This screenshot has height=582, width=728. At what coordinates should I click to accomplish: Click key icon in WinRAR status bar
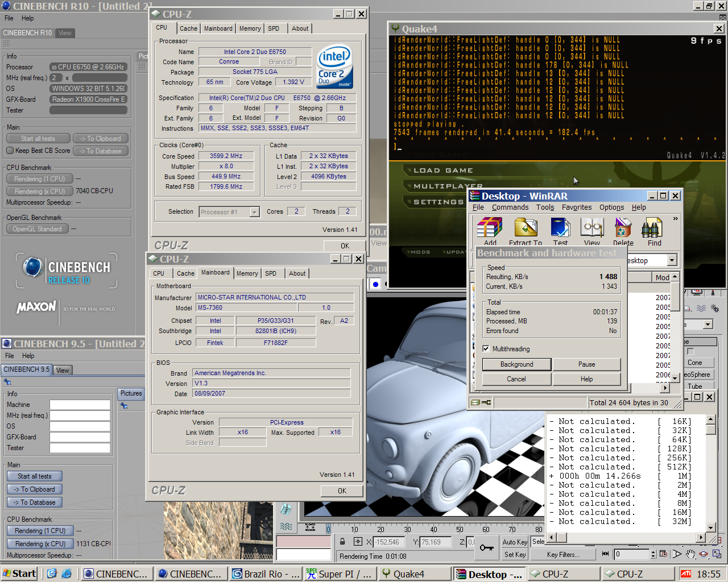[x=487, y=402]
